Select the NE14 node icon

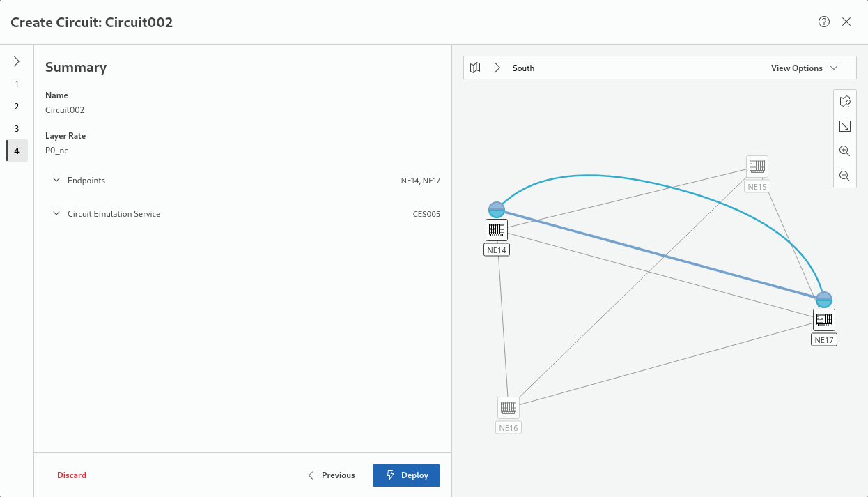497,229
